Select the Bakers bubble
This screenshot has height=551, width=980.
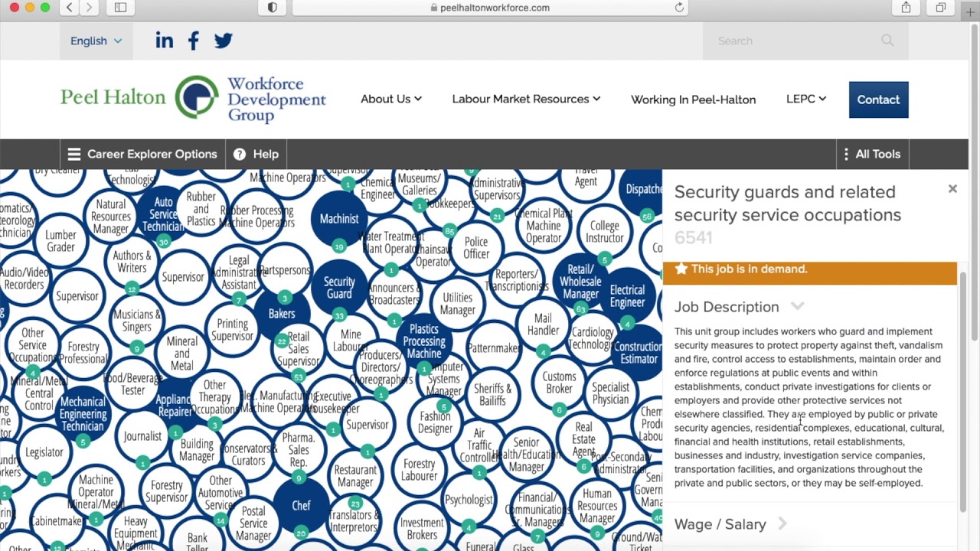click(x=282, y=313)
